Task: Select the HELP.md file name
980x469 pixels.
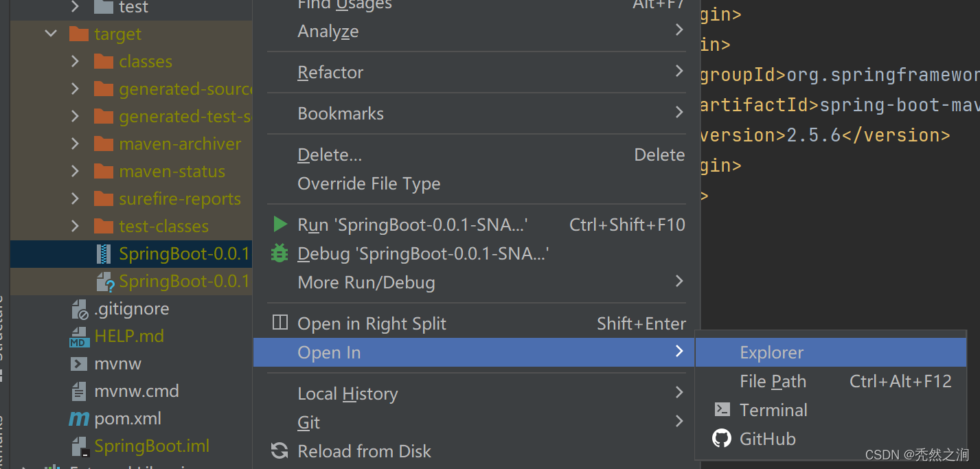Action: click(129, 336)
